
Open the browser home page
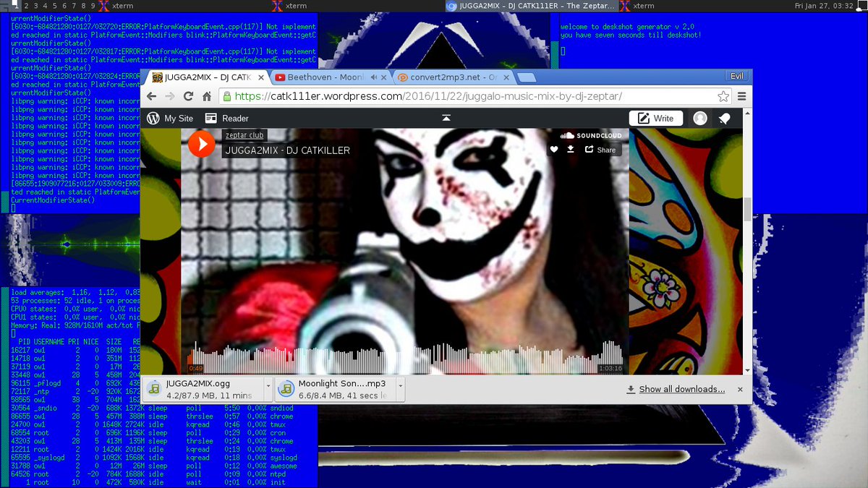point(206,96)
